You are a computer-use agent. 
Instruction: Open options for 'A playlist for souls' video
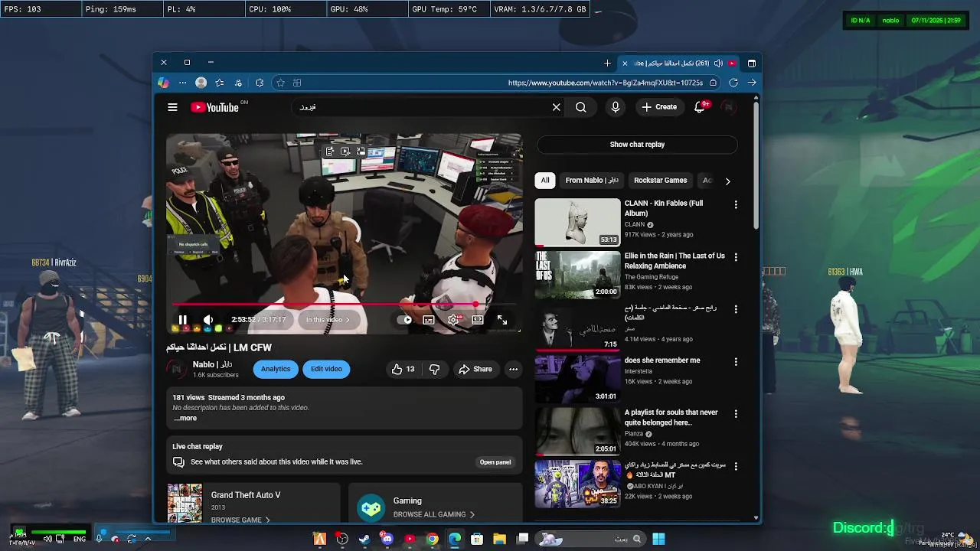pos(736,413)
